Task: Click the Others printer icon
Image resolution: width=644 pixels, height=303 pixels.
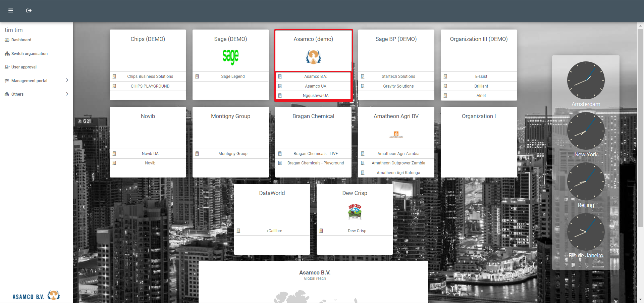Action: click(x=7, y=94)
